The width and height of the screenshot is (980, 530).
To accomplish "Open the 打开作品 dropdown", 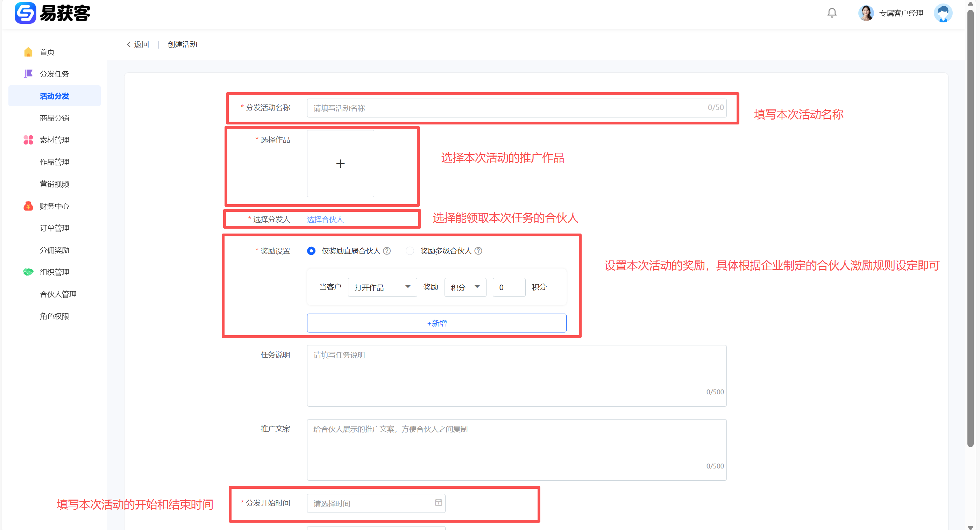I will (382, 287).
